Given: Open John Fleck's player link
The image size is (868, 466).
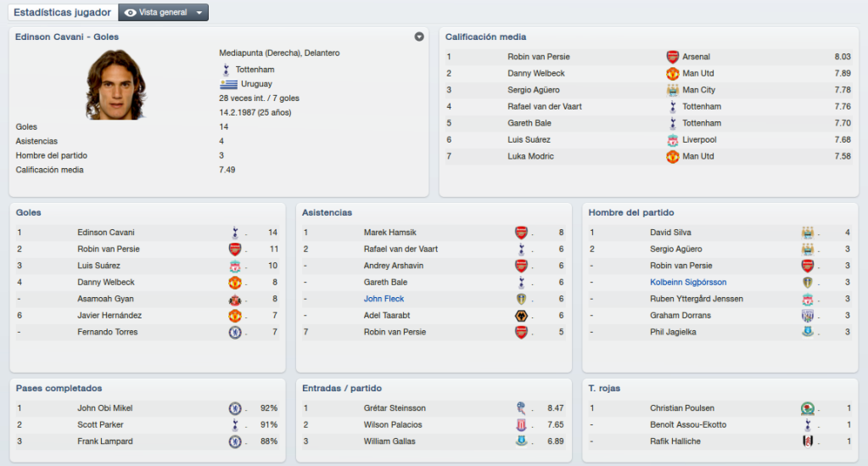Looking at the screenshot, I should pyautogui.click(x=384, y=299).
